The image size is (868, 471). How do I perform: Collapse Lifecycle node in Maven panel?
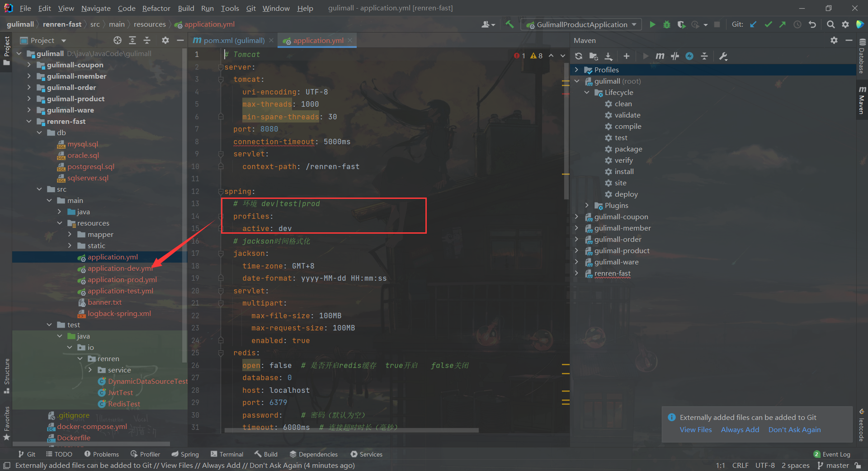point(587,92)
